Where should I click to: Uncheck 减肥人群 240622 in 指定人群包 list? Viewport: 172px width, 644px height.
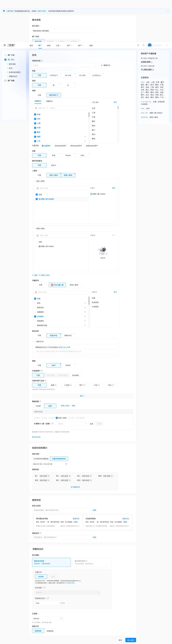(37, 199)
